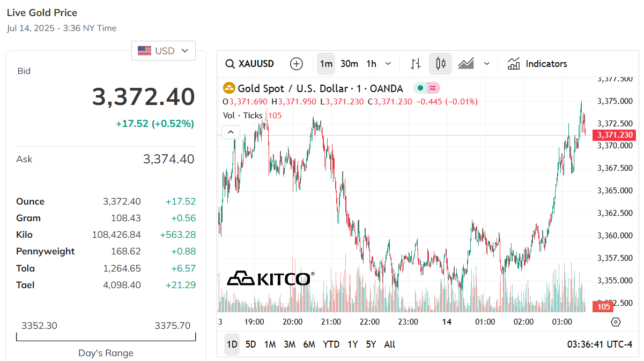Click the Pennyweight change +0.88

pyautogui.click(x=183, y=251)
